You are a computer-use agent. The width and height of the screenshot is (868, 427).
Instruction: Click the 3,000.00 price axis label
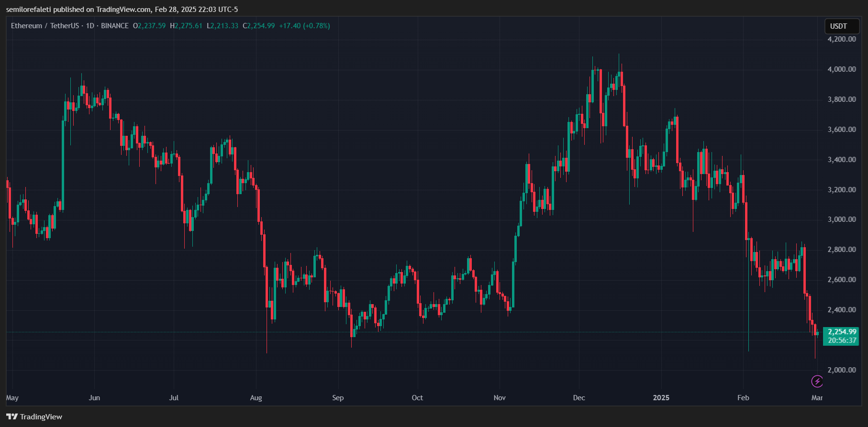click(842, 219)
